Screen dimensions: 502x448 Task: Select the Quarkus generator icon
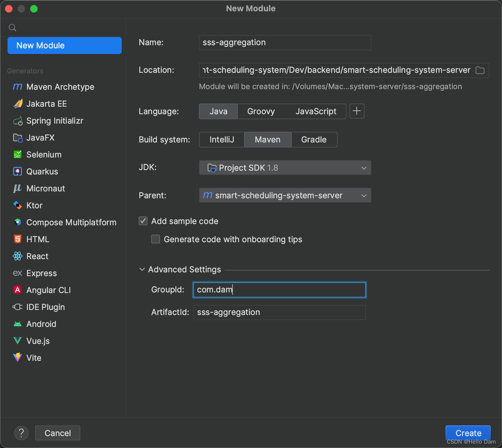(18, 171)
